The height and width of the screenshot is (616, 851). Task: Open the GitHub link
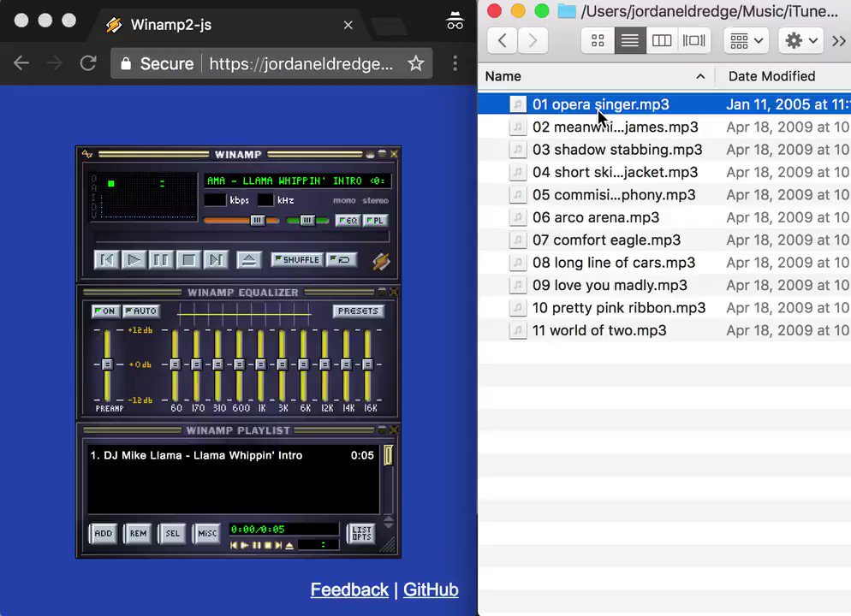click(x=431, y=589)
